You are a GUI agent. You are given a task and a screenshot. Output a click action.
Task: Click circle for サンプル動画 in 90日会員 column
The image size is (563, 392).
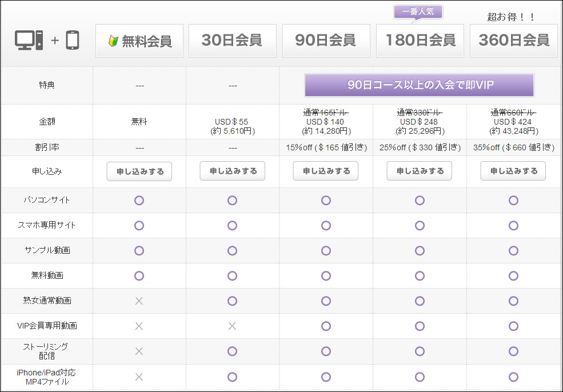tap(326, 250)
